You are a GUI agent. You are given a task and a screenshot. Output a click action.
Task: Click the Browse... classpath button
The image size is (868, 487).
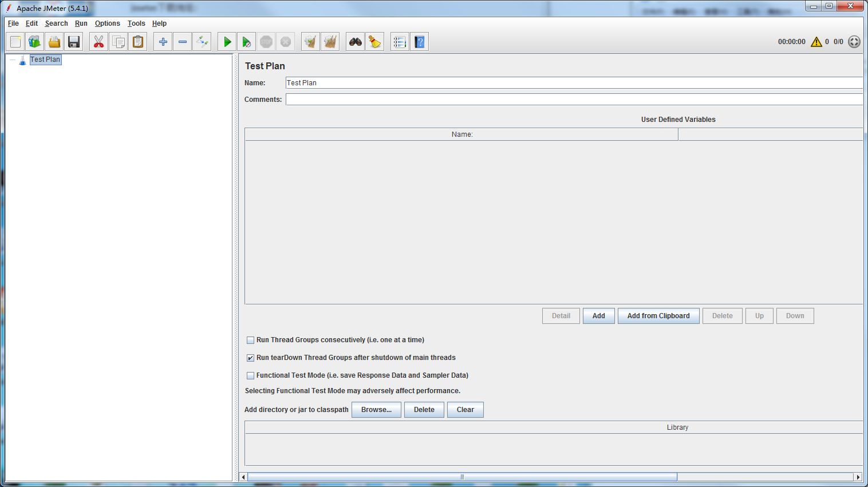(376, 410)
